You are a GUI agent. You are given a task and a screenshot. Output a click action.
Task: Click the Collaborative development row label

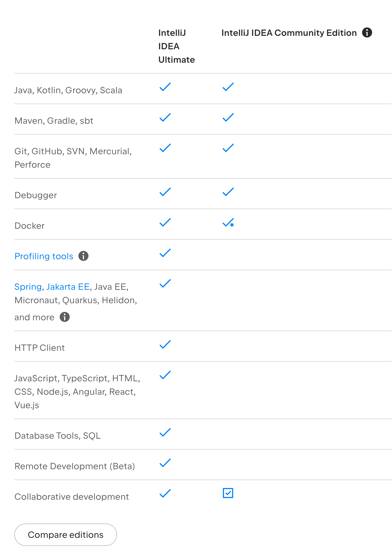72,497
